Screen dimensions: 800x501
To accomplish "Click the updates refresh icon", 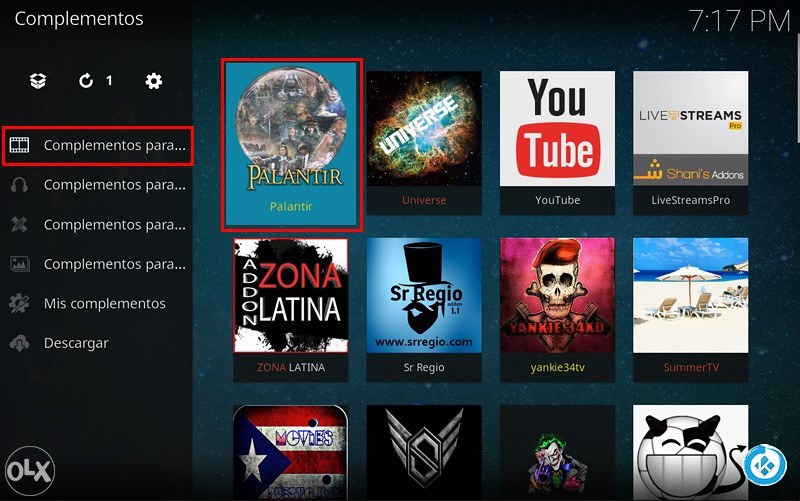I will pyautogui.click(x=86, y=81).
